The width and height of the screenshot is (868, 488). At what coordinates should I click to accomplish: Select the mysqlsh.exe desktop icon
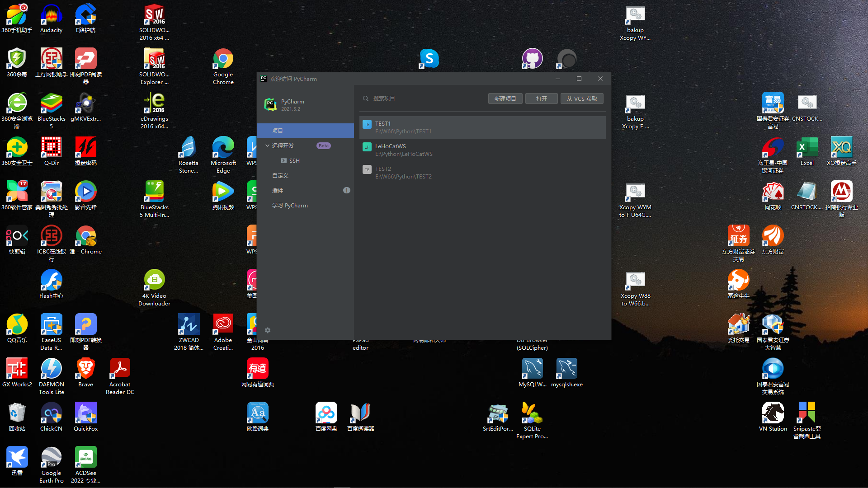[567, 373]
